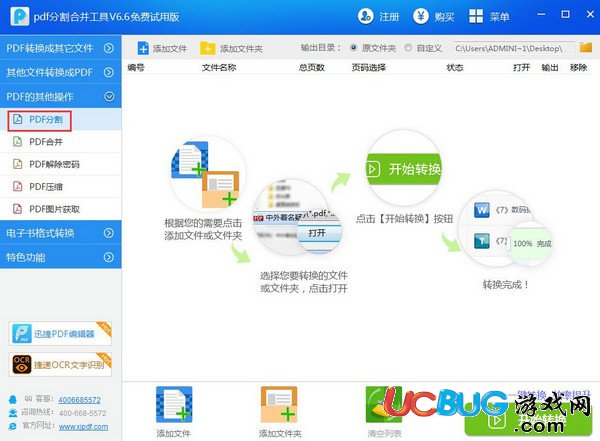Click the large 添加文件 icon at bottom
The image size is (600, 441).
click(x=174, y=405)
